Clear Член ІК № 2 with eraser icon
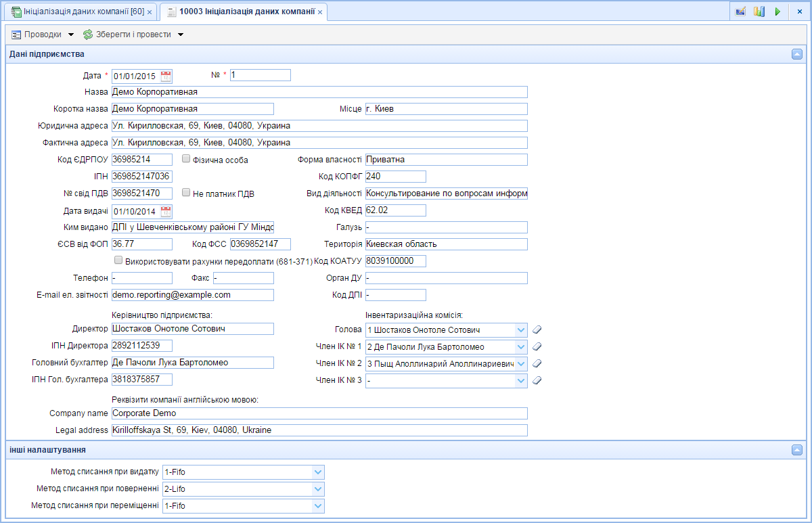Viewport: 812px width, 523px height. [537, 363]
